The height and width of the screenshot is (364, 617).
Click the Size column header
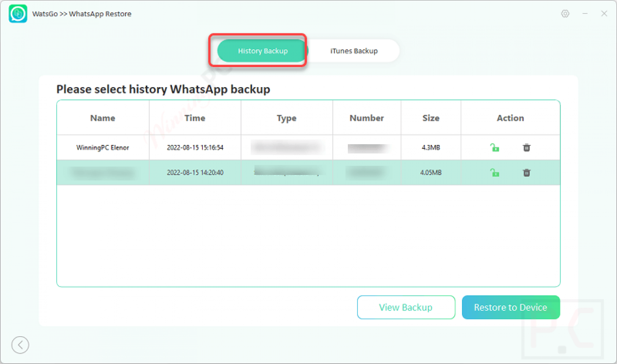tap(431, 118)
